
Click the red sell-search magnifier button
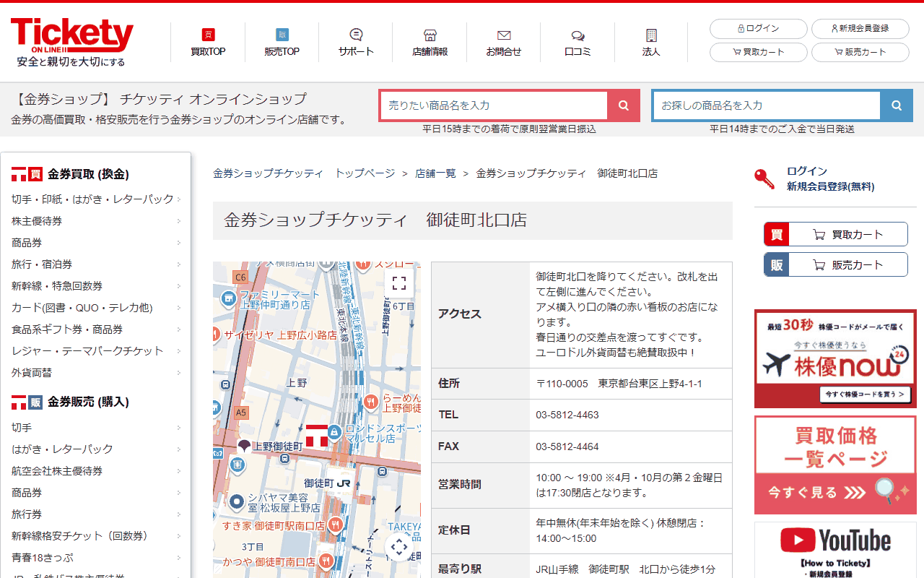[624, 105]
